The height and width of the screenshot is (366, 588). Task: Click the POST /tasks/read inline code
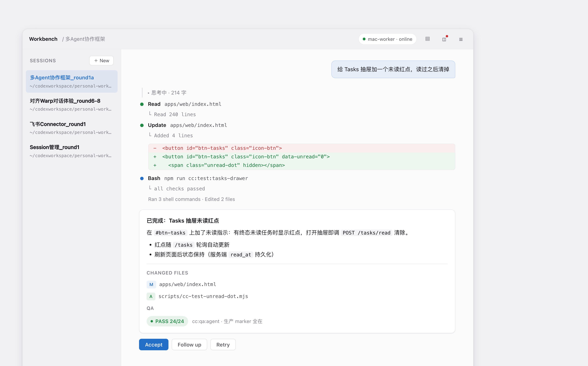[366, 233]
